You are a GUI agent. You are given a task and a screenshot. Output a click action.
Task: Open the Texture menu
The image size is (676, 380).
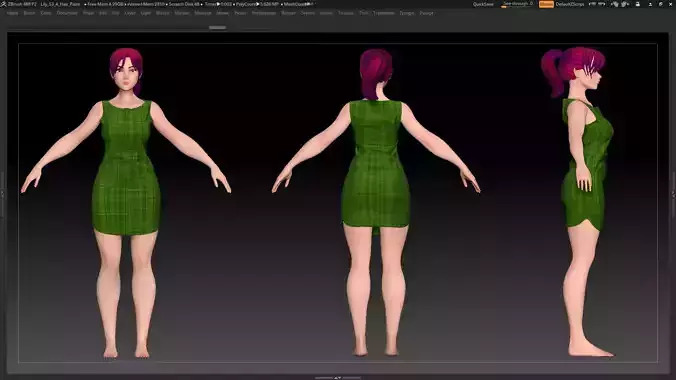[346, 13]
